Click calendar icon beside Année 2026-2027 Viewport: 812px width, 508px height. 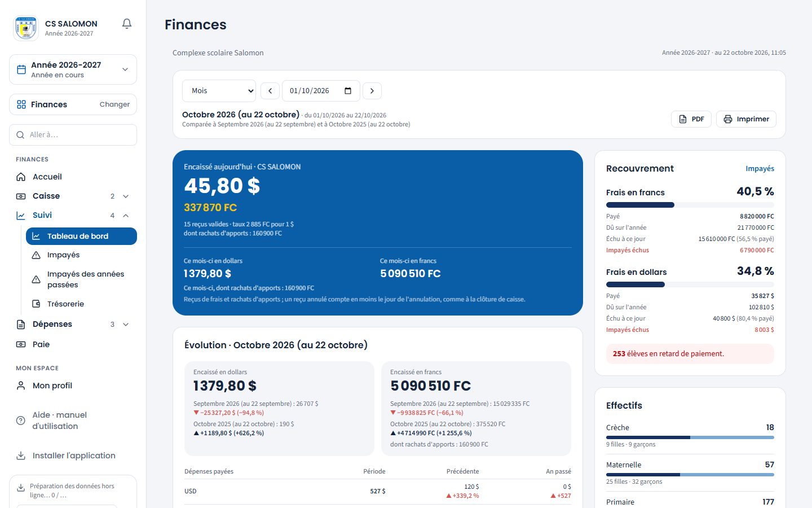pos(21,69)
